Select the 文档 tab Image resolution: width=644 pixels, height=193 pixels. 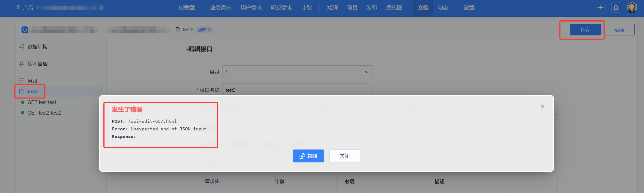tap(423, 8)
